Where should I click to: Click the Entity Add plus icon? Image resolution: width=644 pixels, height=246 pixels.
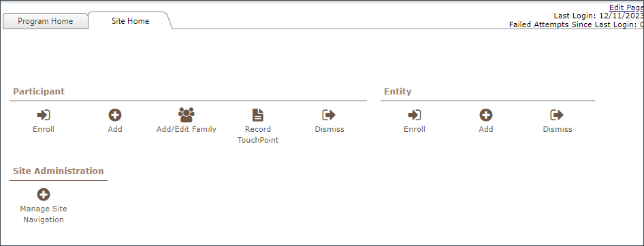click(x=486, y=115)
